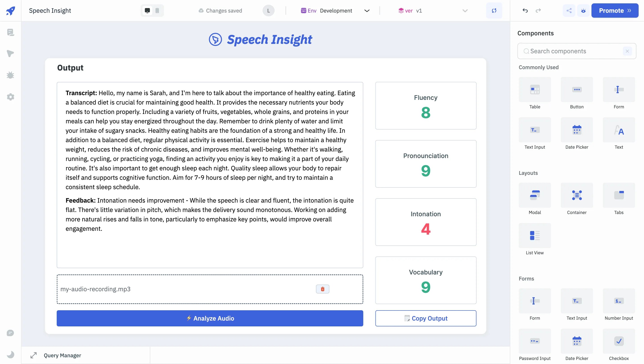The width and height of the screenshot is (644, 364).
Task: Click the Promote button
Action: [615, 11]
